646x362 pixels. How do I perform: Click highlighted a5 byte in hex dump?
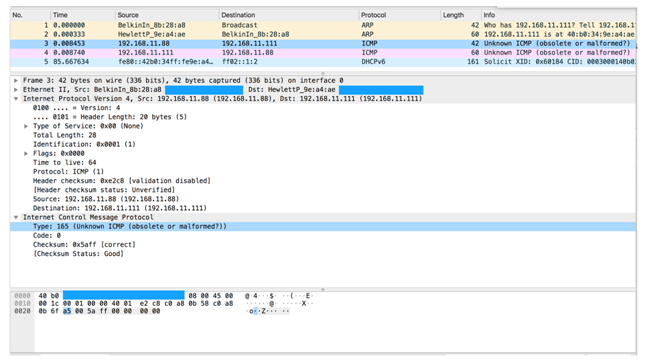67,311
